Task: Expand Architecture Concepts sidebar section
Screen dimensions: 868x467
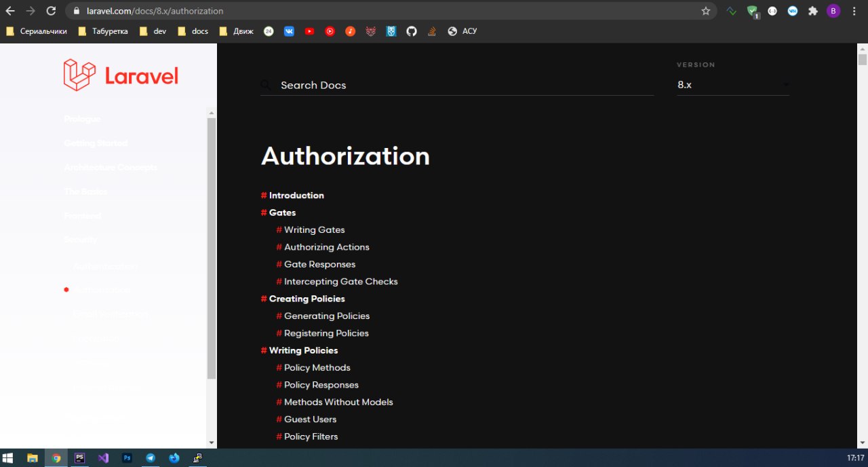Action: (111, 168)
